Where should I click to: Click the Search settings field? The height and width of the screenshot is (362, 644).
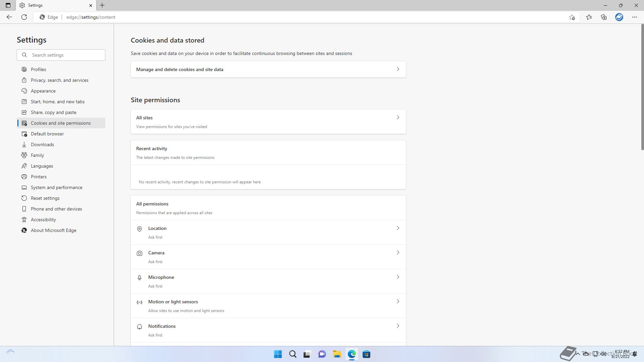(61, 55)
